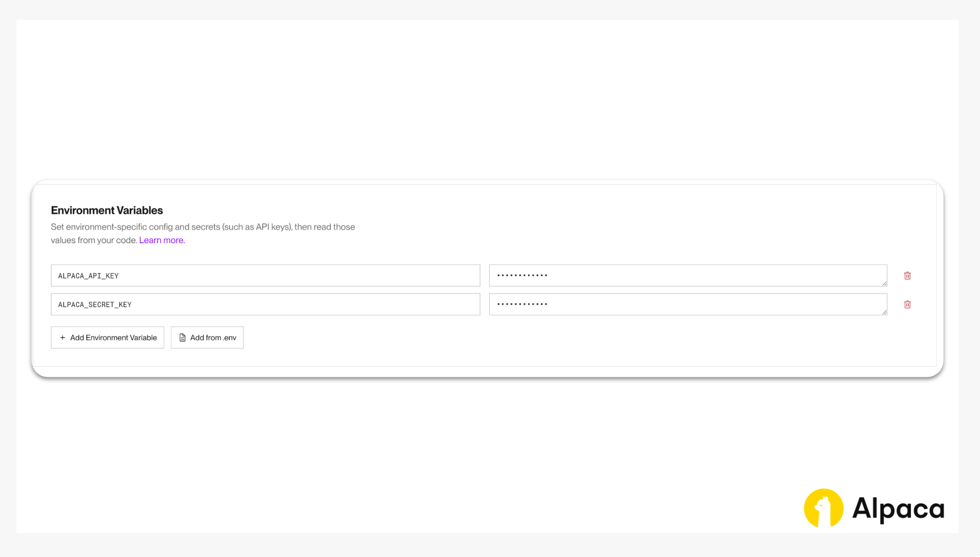Click the plus icon for adding a variable
The height and width of the screenshot is (557, 980).
[x=63, y=338]
